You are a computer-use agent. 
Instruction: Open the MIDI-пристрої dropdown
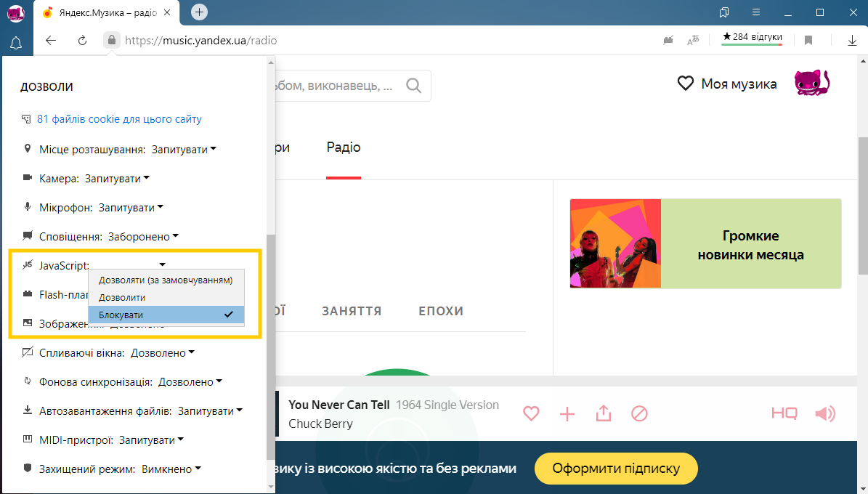pos(151,440)
